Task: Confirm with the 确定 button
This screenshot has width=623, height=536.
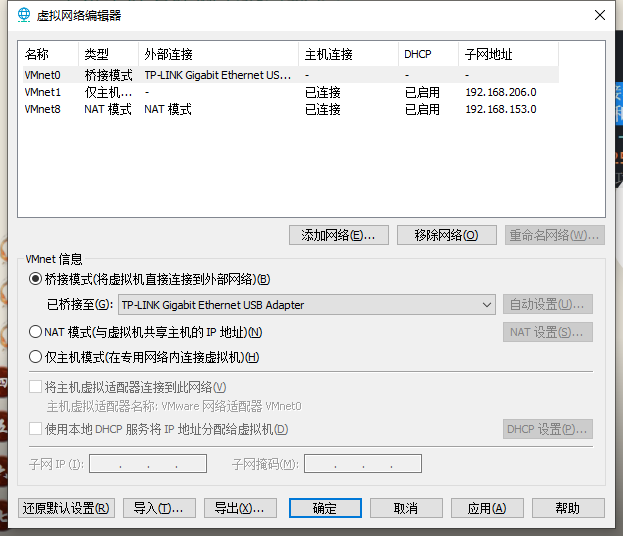Action: 325,508
